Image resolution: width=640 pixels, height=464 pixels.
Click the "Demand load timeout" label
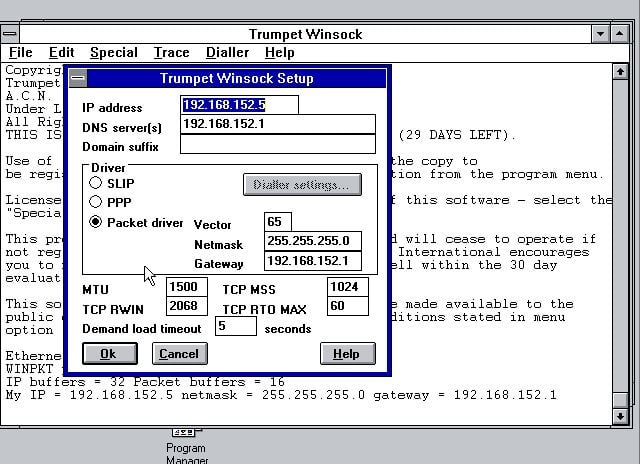pyautogui.click(x=142, y=329)
